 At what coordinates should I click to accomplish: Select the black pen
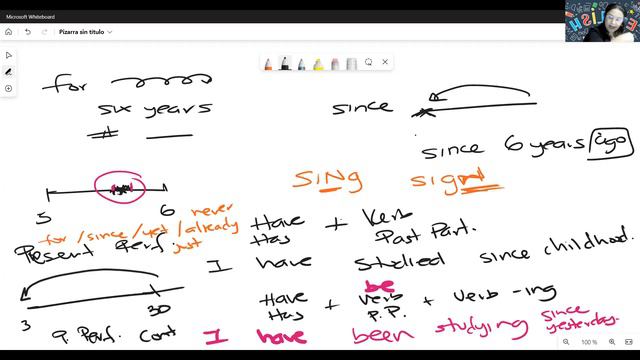(x=285, y=64)
